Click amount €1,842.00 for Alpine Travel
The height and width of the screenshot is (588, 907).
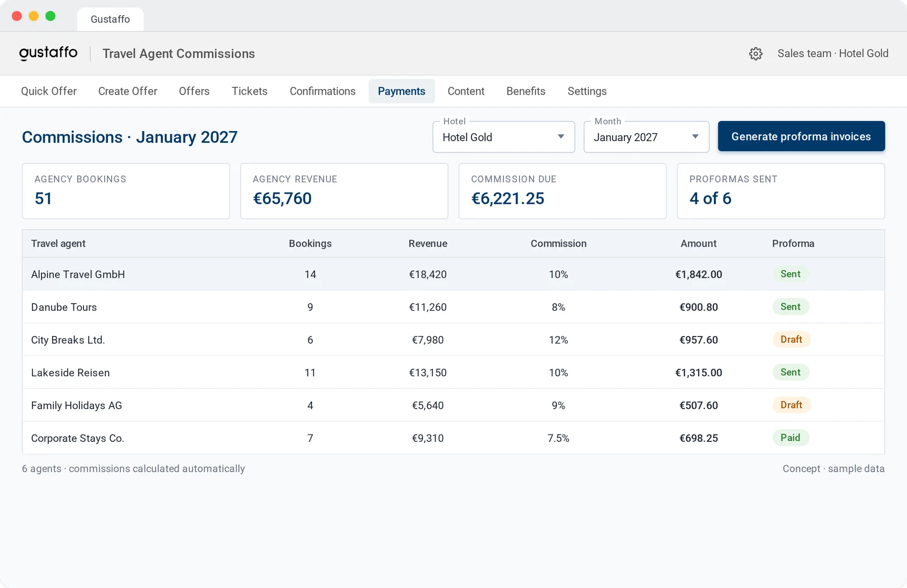[x=699, y=274]
